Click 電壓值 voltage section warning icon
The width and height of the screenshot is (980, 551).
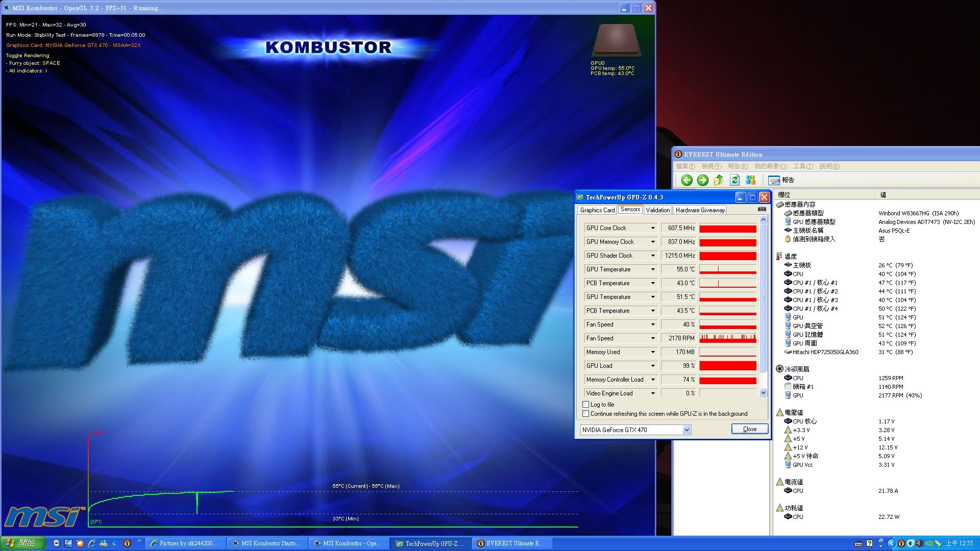click(780, 412)
